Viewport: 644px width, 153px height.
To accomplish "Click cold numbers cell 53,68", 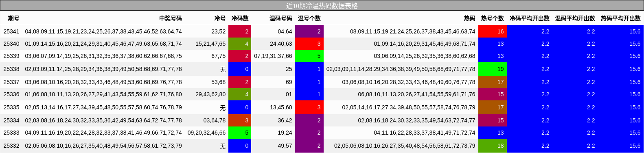I will coord(218,82).
